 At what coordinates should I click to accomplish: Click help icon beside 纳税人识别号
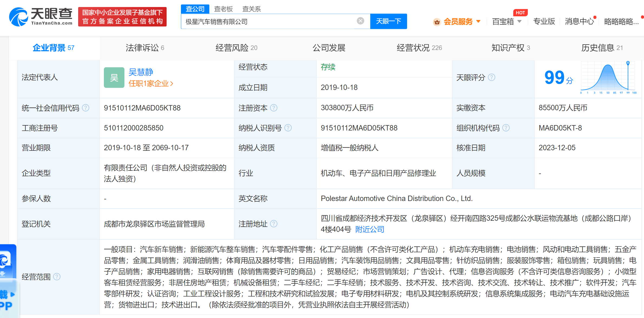pyautogui.click(x=288, y=128)
